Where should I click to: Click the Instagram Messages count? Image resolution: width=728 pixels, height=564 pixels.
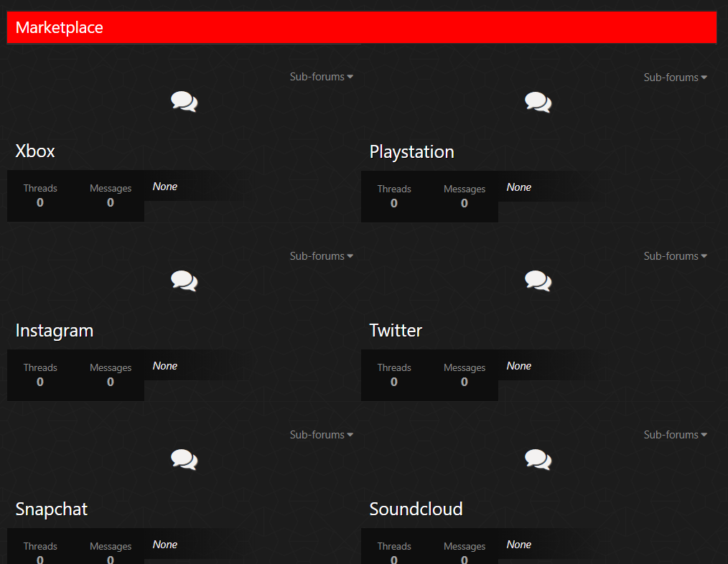click(x=111, y=382)
